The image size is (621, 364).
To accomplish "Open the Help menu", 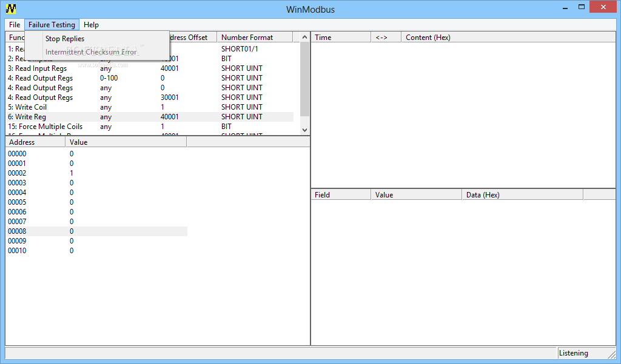I will pos(91,25).
